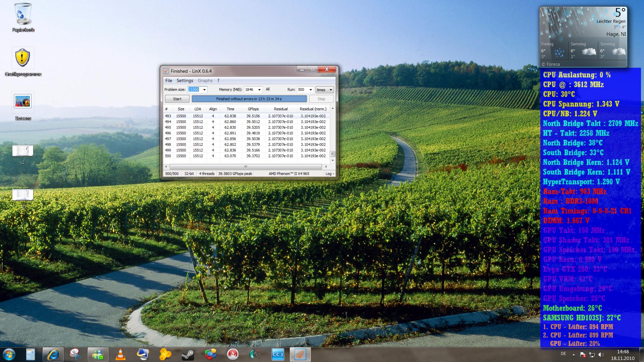Open the Logitech mouse software taskbar icon
Image resolution: width=644 pixels, height=362 pixels.
coord(255,355)
